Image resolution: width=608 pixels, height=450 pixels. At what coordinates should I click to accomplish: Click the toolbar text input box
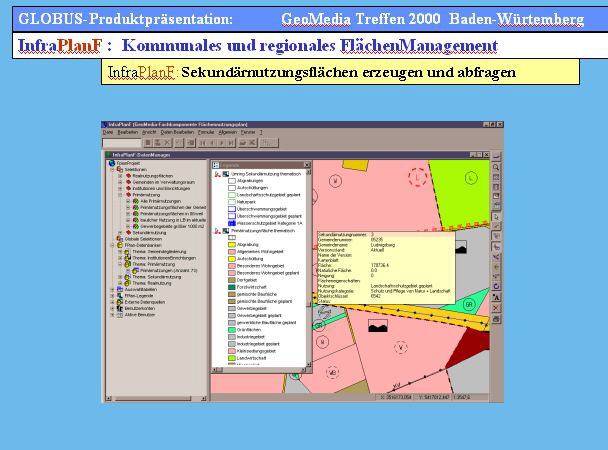coord(122,143)
